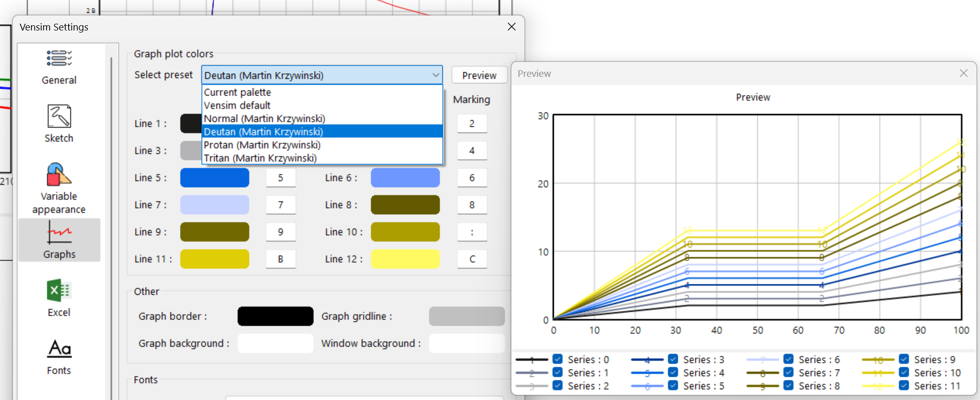Open Line 6 light blue color swatch
This screenshot has height=400, width=980.
pyautogui.click(x=405, y=178)
